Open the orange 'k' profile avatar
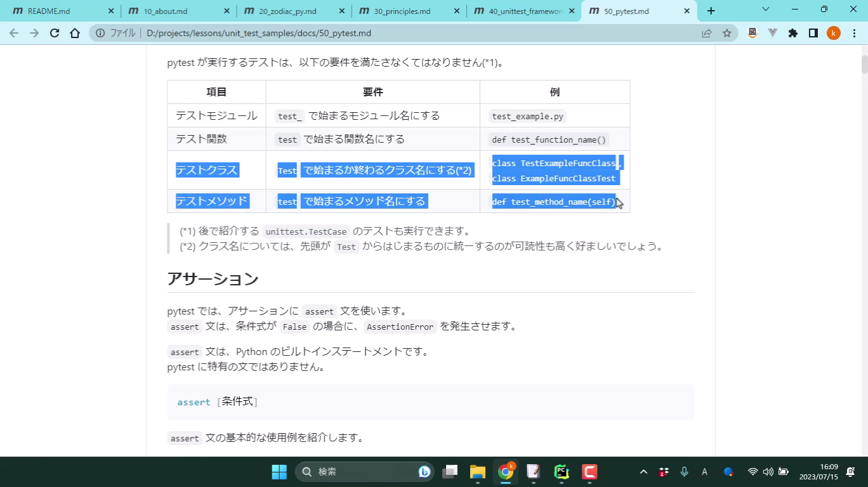This screenshot has width=868, height=487. click(x=833, y=34)
